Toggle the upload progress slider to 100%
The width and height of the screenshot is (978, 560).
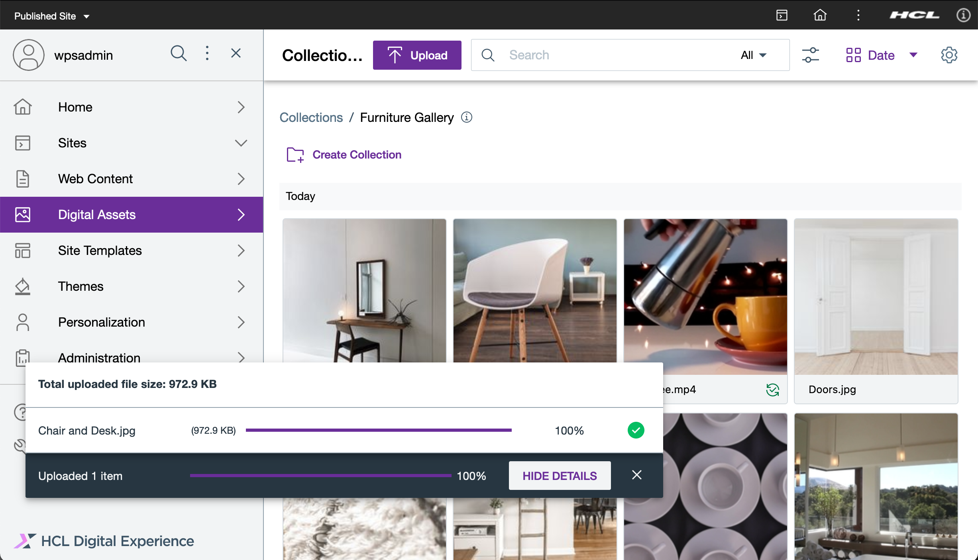(450, 476)
